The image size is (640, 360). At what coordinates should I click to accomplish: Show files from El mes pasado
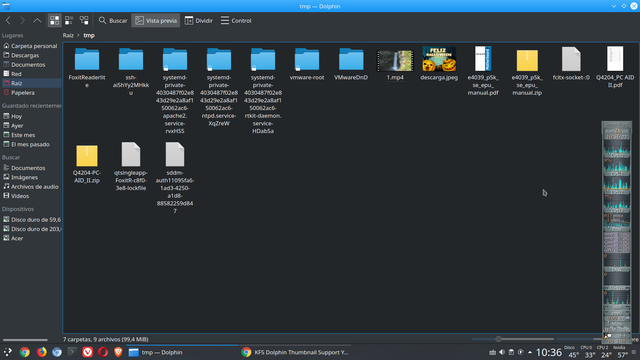31,144
